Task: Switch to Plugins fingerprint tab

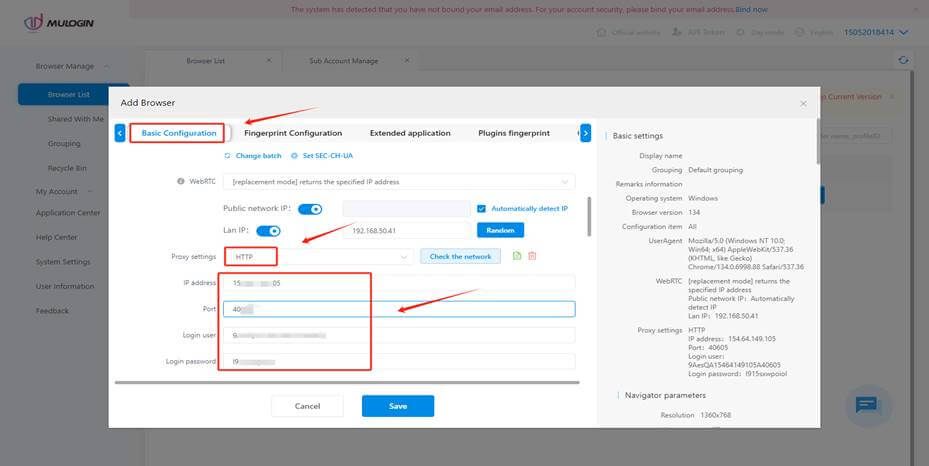Action: (x=514, y=133)
